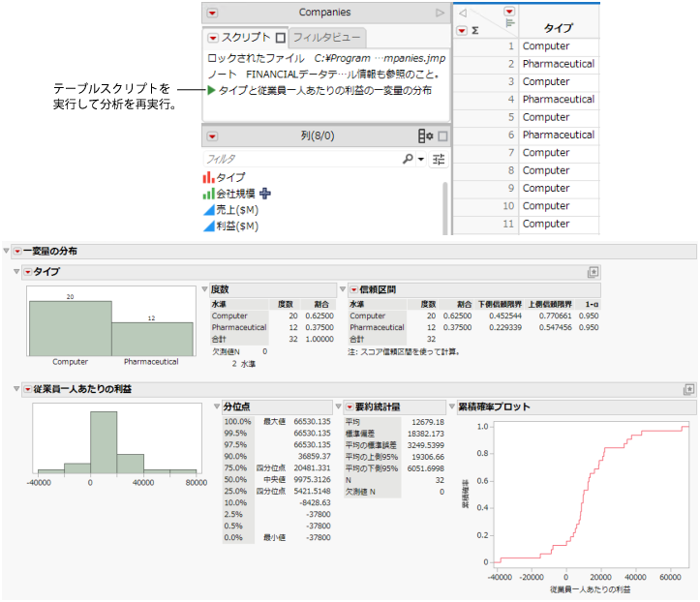Click the タイプ section bookmark icon
The image size is (700, 602).
[593, 272]
